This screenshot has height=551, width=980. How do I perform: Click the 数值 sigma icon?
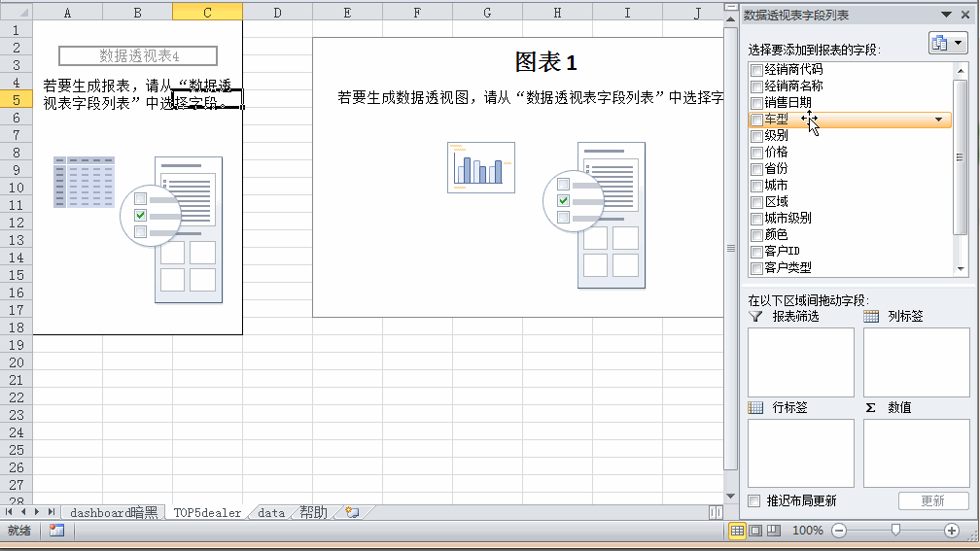(871, 408)
